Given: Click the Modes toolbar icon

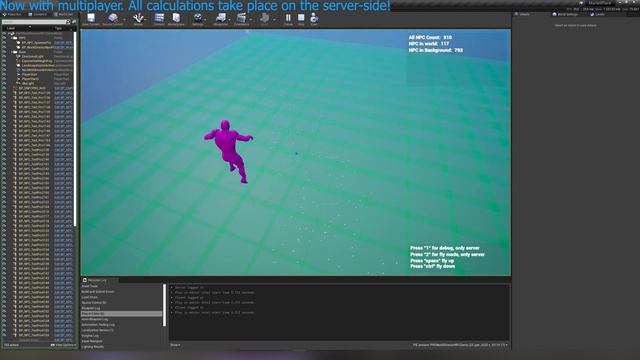Looking at the screenshot, I should (x=138, y=18).
